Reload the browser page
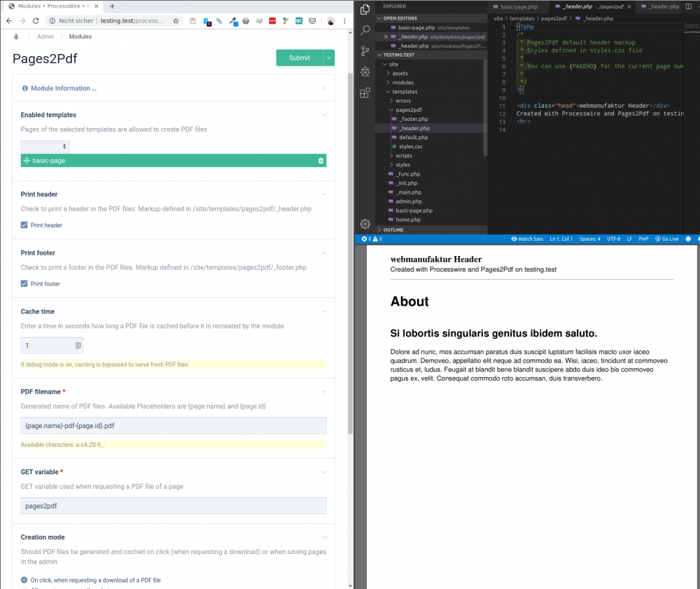700x589 pixels. pyautogui.click(x=36, y=21)
